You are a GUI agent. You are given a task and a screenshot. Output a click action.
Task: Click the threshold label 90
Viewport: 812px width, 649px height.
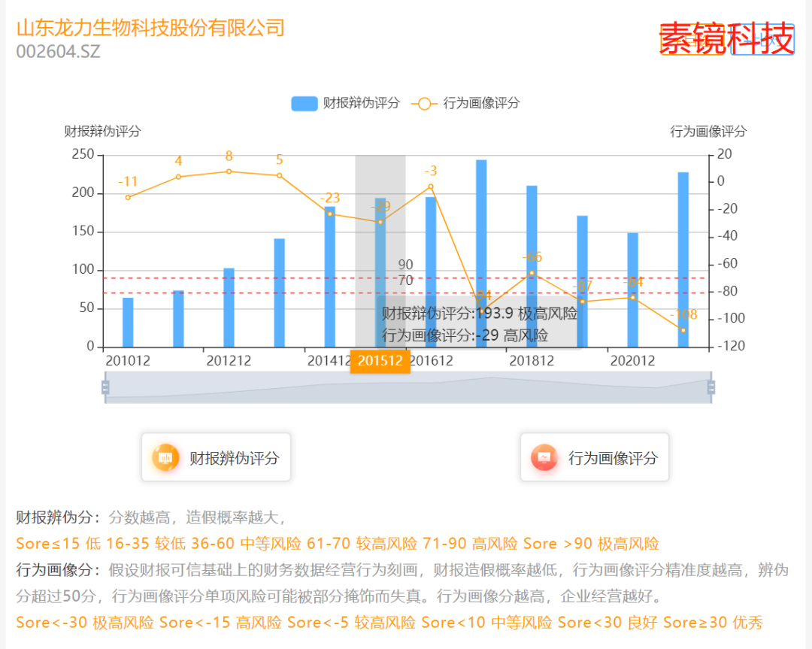point(405,265)
